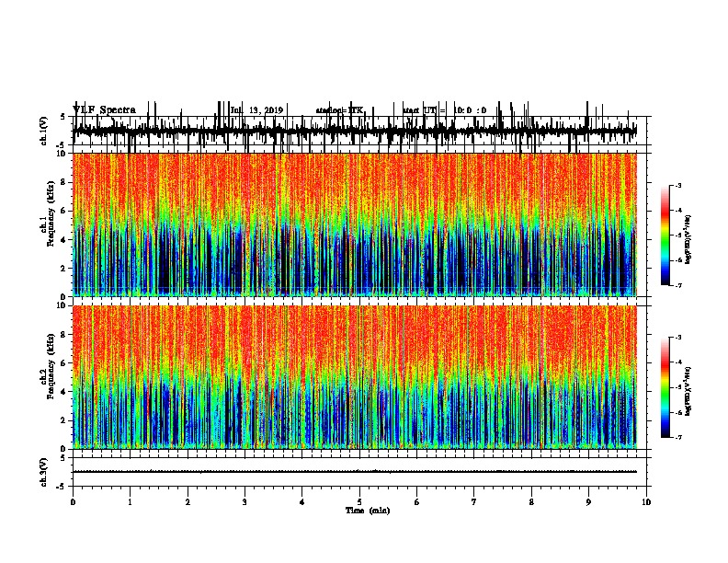Screen dimensions: 728x563
Task: Click the ch.2 spectrogram "10" kHz tick label
Action: click(63, 305)
